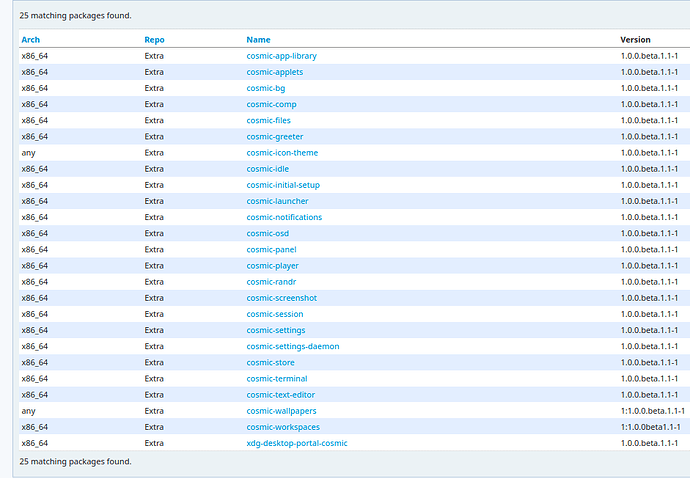View the cosmic-icon-theme package
The width and height of the screenshot is (690, 478).
click(x=282, y=153)
